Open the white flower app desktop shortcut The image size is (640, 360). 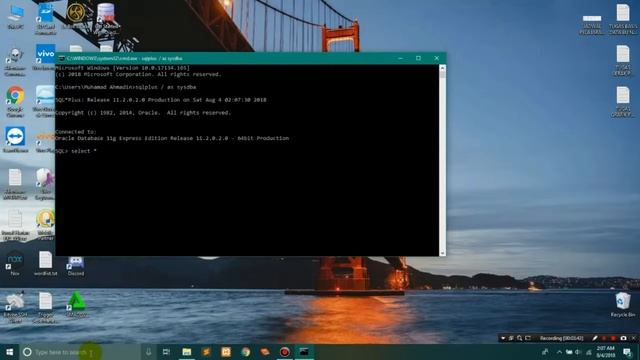pos(45,183)
